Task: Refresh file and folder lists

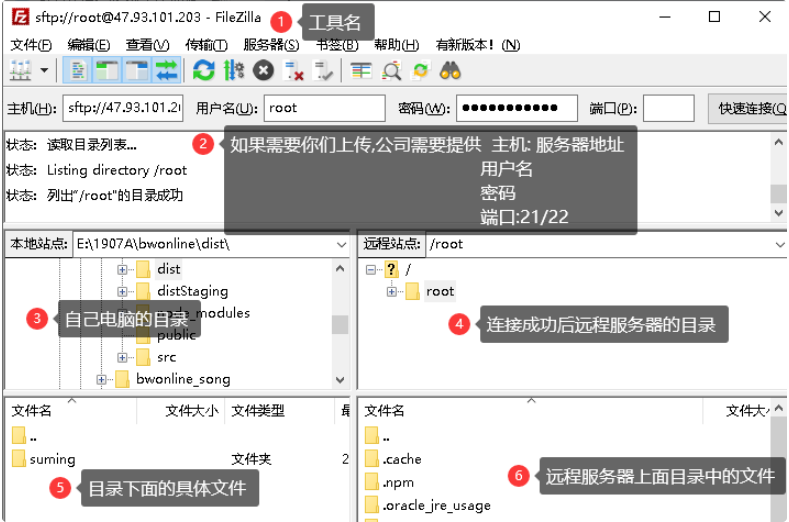Action: click(204, 71)
